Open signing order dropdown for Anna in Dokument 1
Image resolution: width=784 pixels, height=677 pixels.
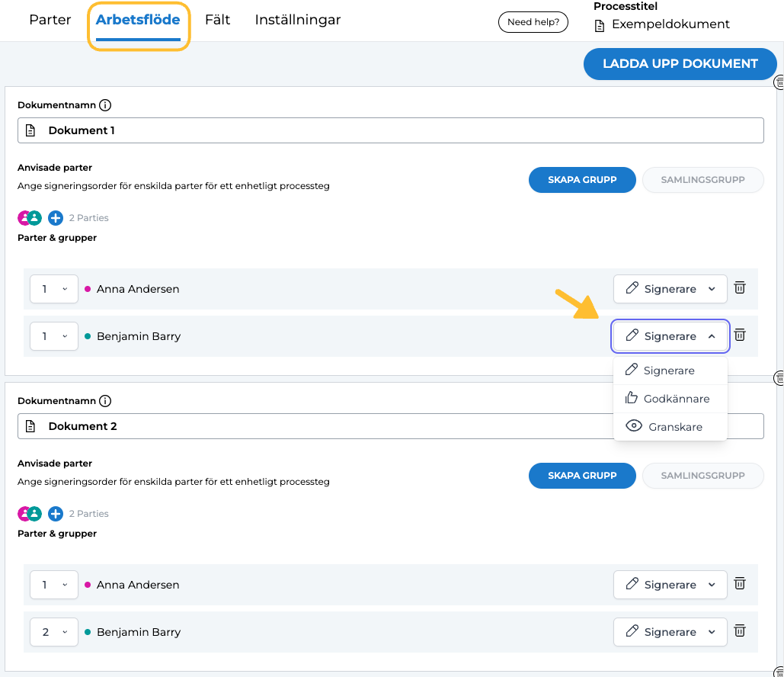click(x=54, y=289)
